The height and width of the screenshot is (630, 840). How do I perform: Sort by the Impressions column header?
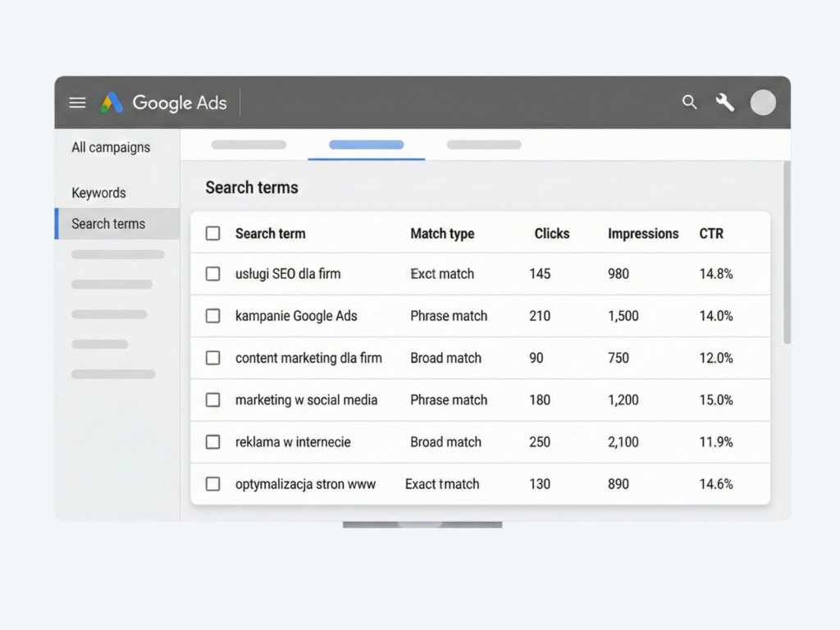(x=643, y=233)
